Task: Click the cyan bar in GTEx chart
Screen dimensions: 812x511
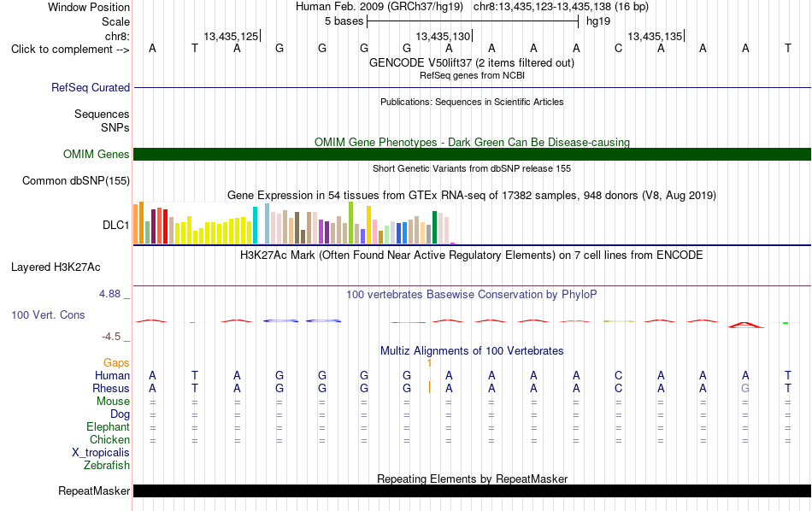Action: click(255, 226)
